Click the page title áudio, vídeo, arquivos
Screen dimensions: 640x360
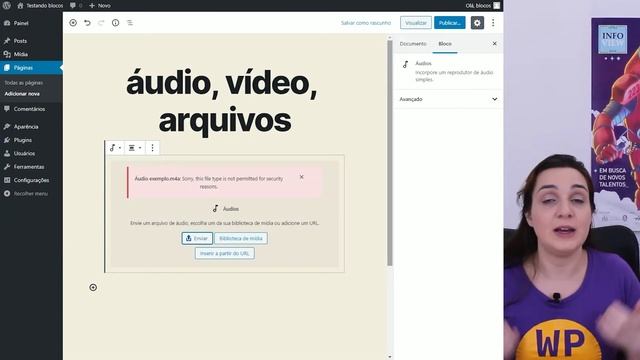(x=222, y=101)
